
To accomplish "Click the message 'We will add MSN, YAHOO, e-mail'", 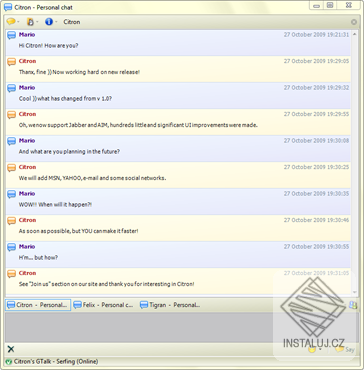I will [92, 178].
